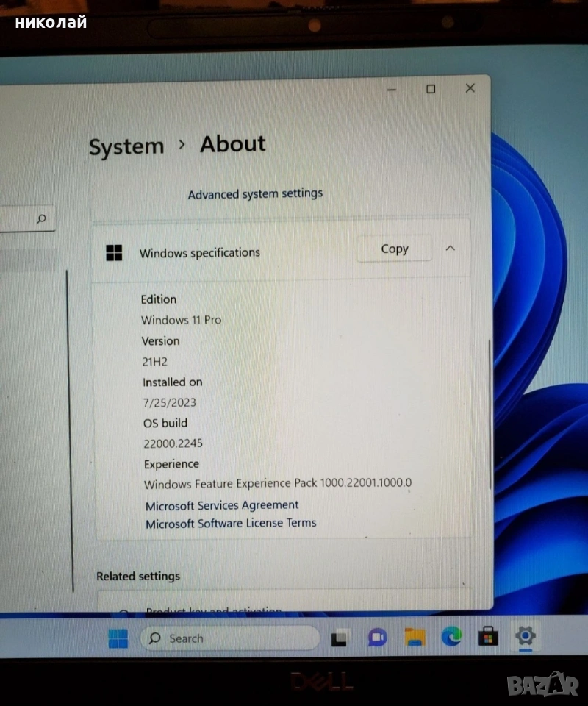Open Task View from the taskbar
588x706 pixels.
click(x=339, y=638)
